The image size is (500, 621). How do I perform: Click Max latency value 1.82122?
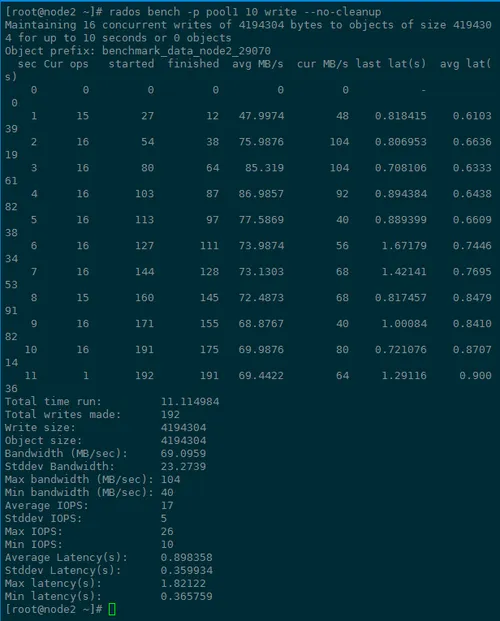click(x=183, y=583)
